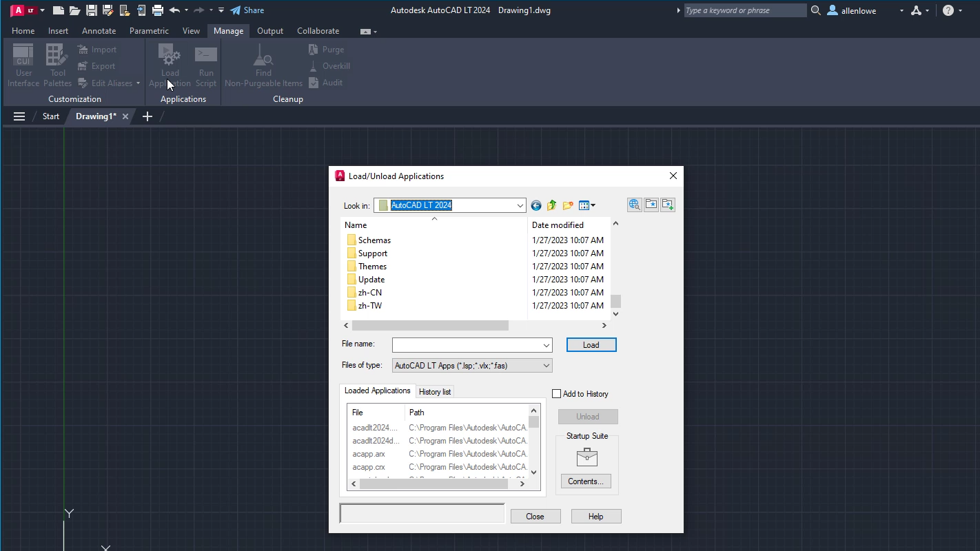
Task: Open the Output ribbon tab
Action: (x=269, y=31)
